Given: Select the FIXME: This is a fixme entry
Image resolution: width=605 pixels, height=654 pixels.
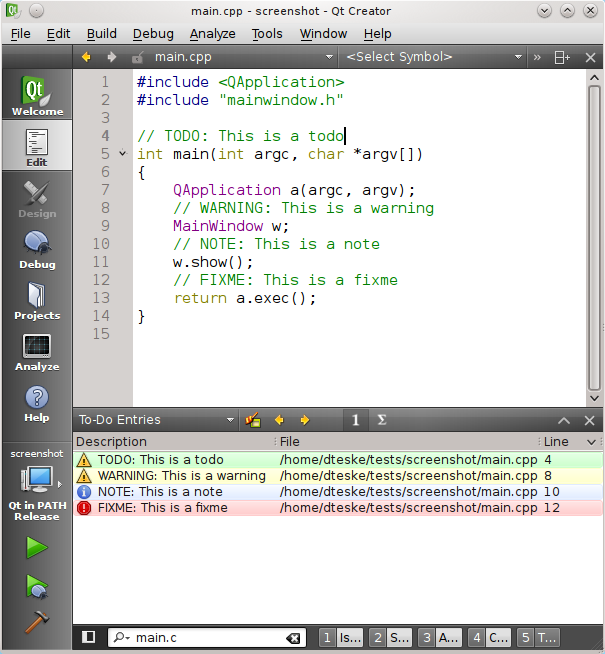Looking at the screenshot, I should 338,508.
